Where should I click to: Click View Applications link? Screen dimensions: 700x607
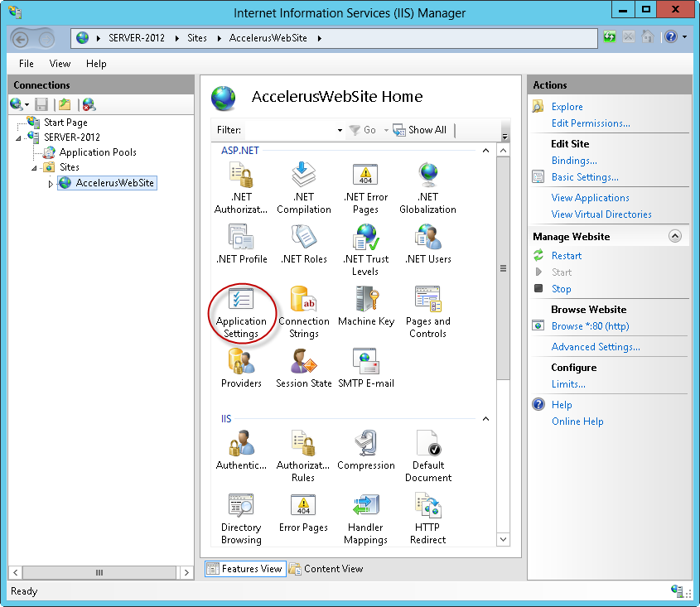pos(590,198)
